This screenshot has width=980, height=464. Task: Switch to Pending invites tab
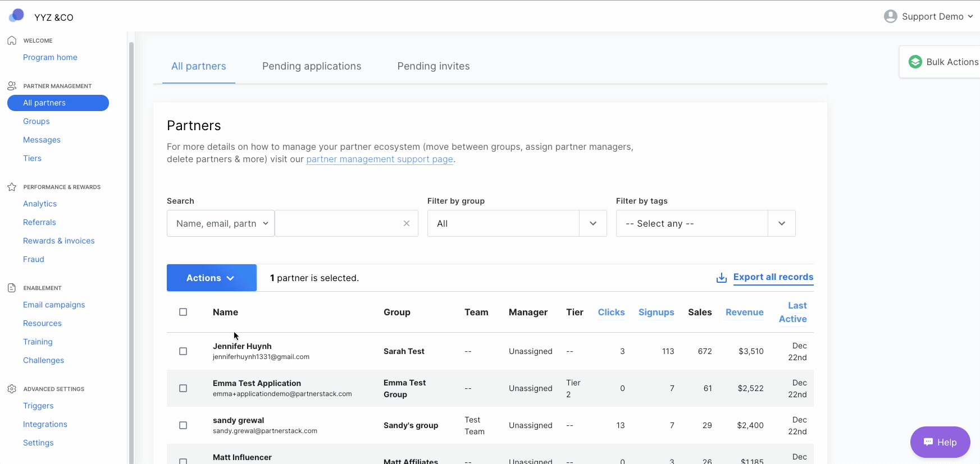point(434,66)
